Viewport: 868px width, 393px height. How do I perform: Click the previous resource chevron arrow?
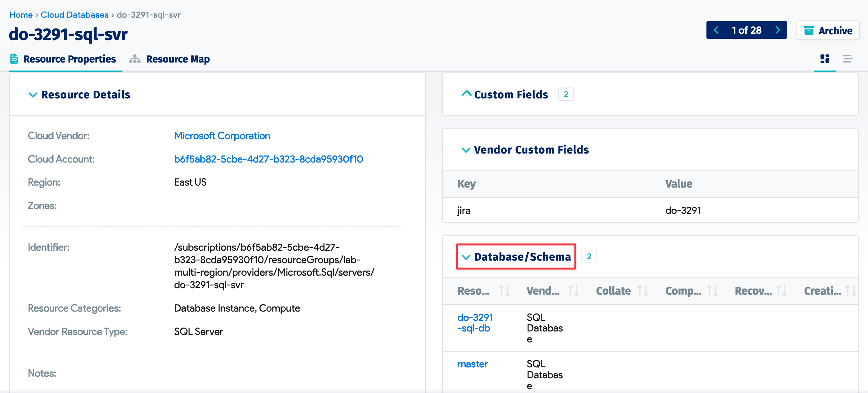pyautogui.click(x=716, y=30)
